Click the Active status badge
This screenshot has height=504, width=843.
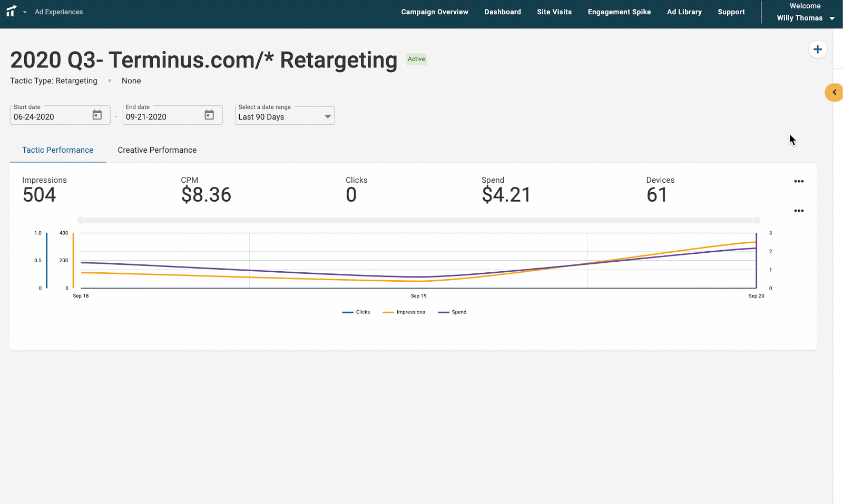[x=416, y=59]
